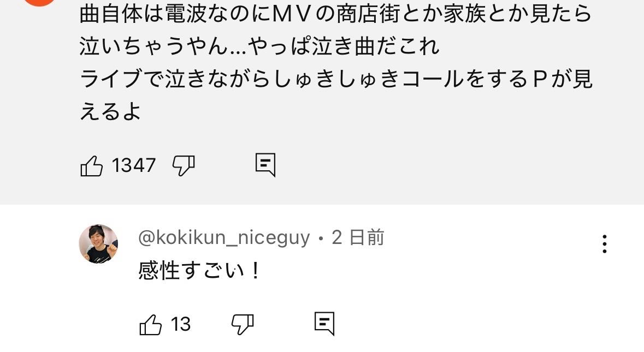Open the orange avatar's channel

[x=39, y=2]
